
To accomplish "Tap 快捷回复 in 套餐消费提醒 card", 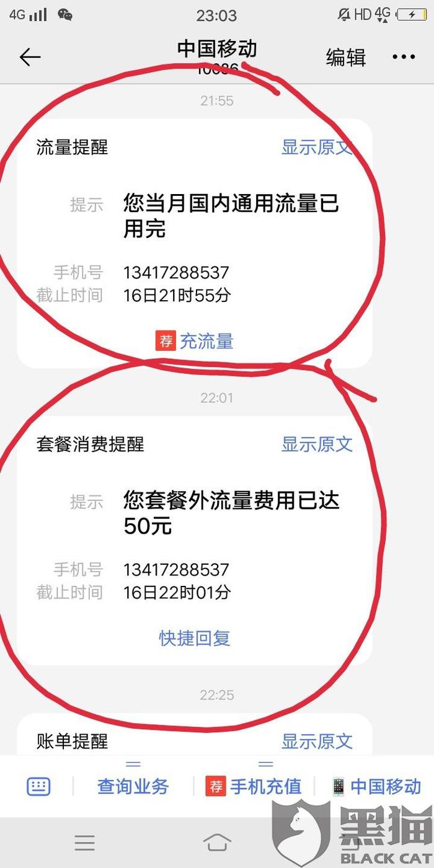I will [x=195, y=638].
